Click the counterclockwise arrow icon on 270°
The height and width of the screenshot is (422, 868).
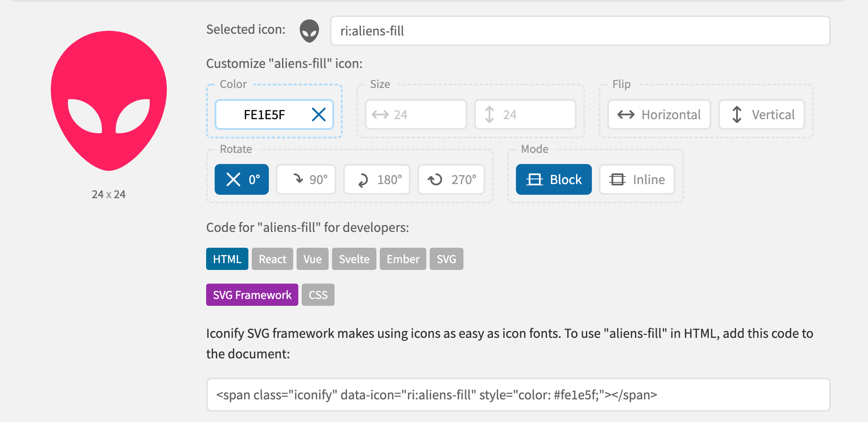435,179
